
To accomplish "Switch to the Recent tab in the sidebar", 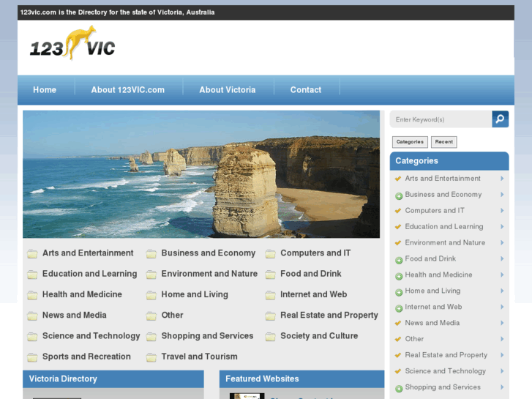I will (x=443, y=142).
